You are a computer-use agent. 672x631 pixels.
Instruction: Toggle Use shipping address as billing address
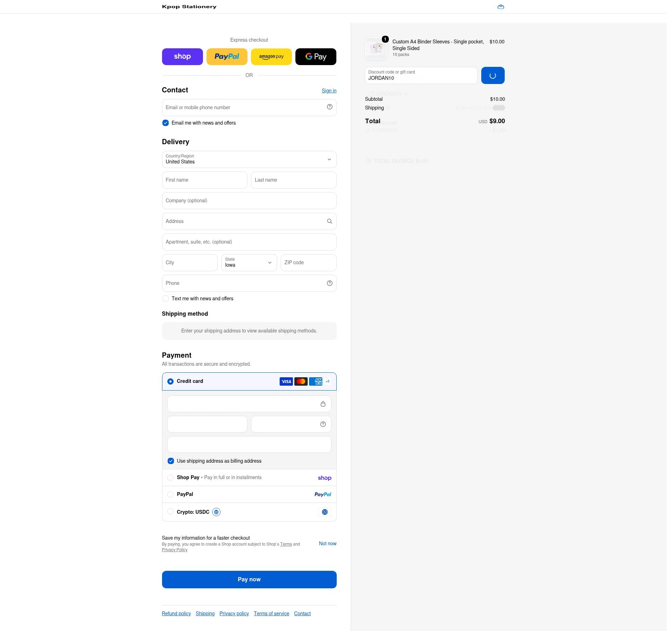click(171, 461)
